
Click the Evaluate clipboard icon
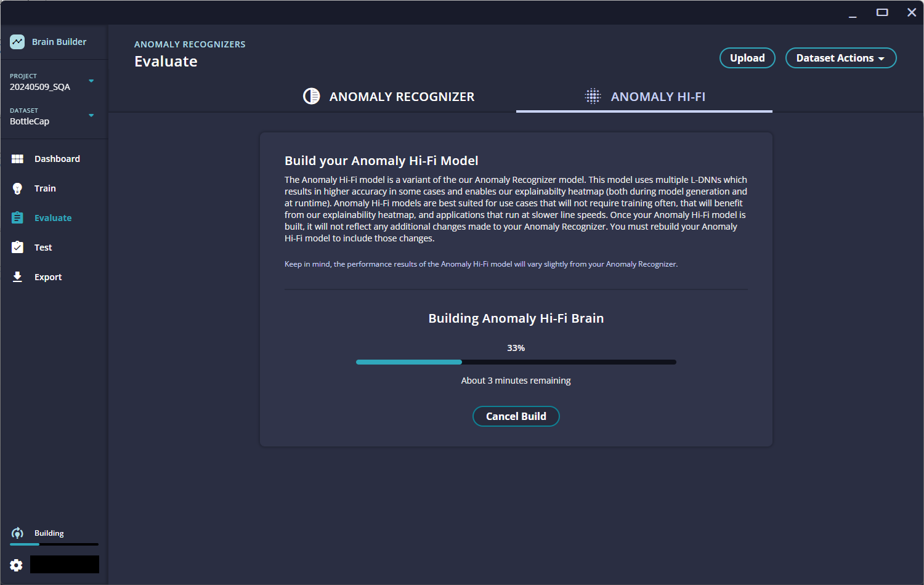[17, 218]
